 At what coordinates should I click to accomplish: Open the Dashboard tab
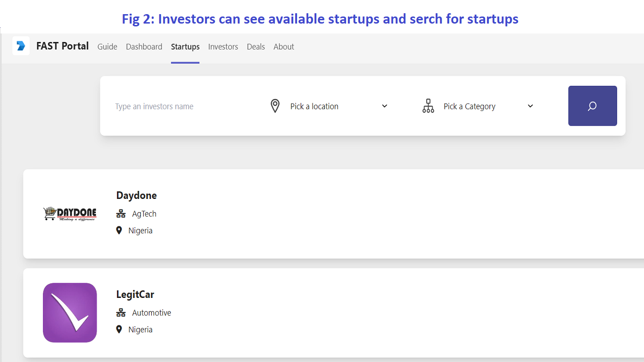click(144, 47)
